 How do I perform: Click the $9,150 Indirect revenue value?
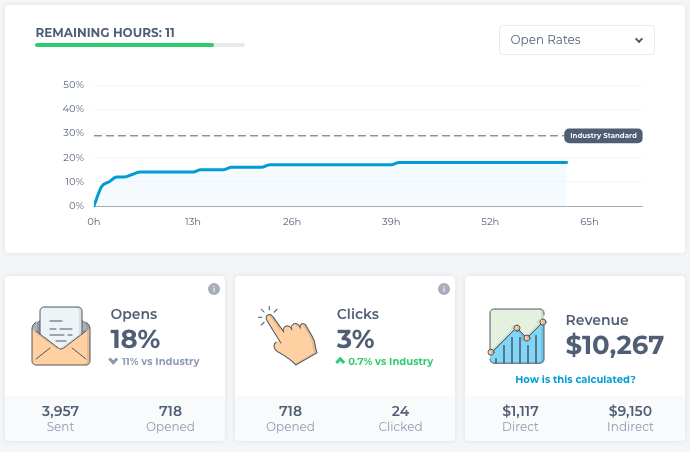(632, 418)
